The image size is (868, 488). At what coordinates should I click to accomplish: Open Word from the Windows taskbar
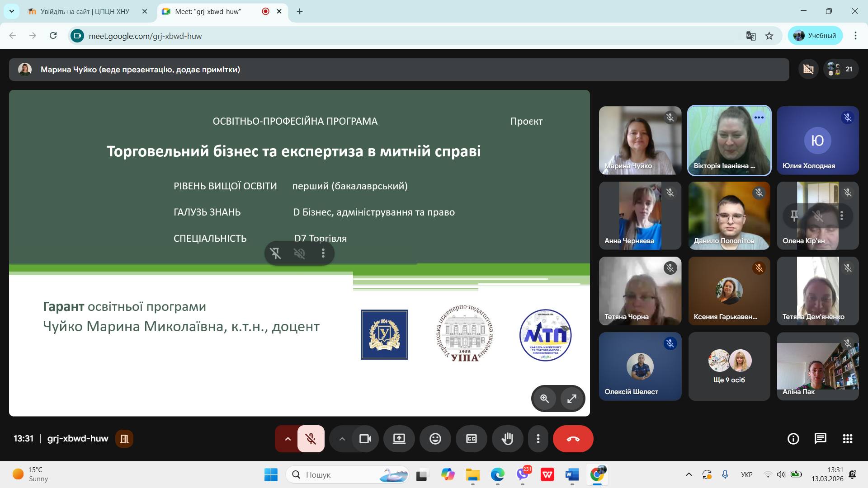pyautogui.click(x=572, y=475)
